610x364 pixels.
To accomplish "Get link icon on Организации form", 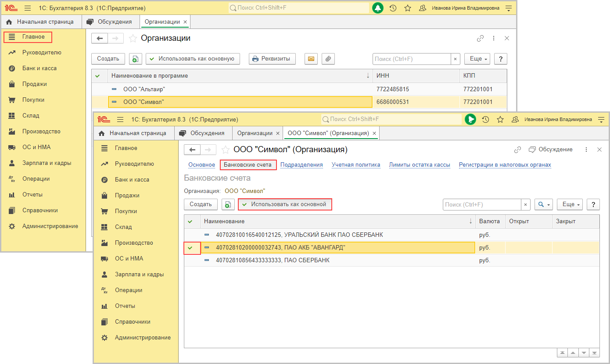I will pos(481,38).
